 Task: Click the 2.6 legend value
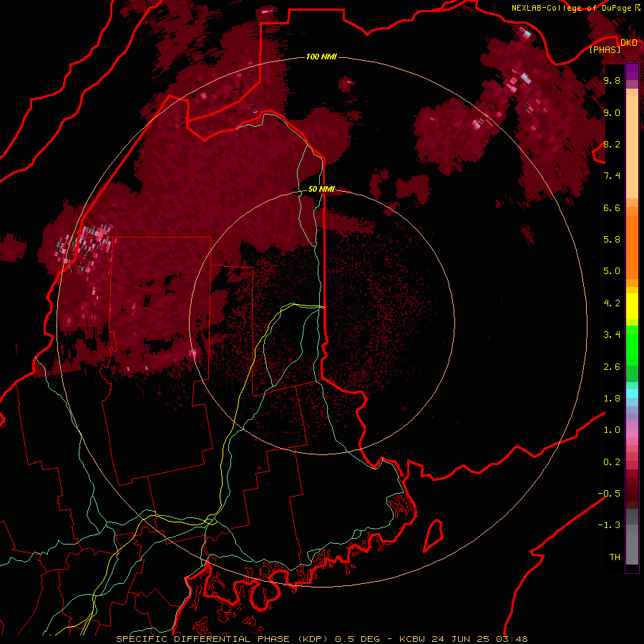point(612,367)
